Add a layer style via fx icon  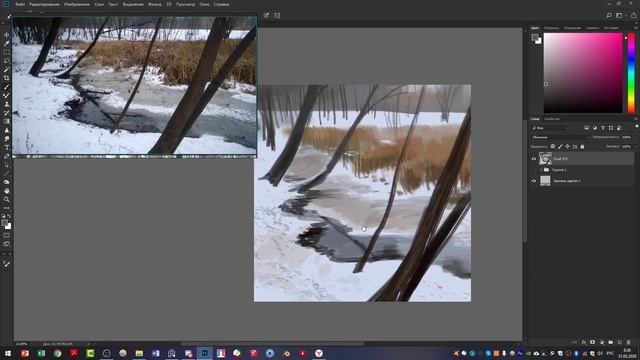point(584,342)
